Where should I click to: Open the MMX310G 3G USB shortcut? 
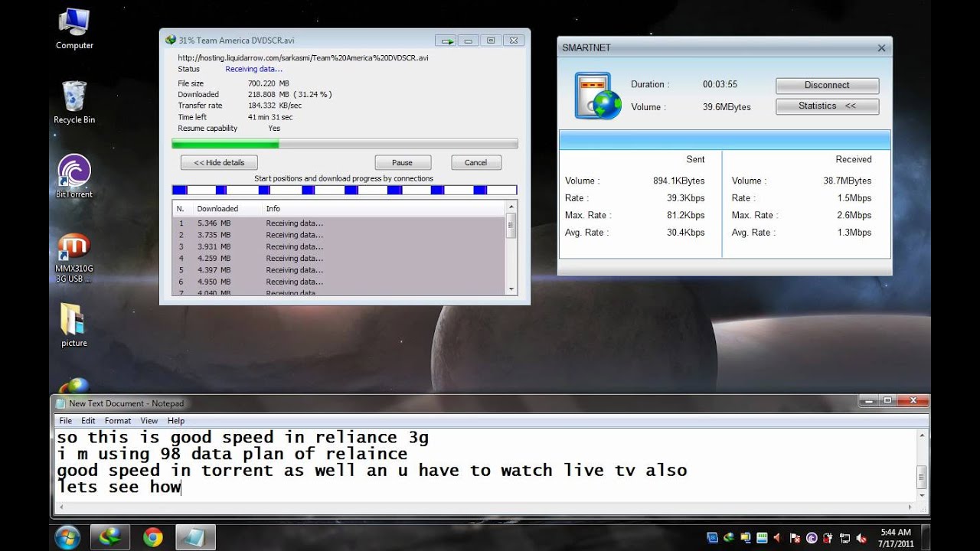coord(74,257)
